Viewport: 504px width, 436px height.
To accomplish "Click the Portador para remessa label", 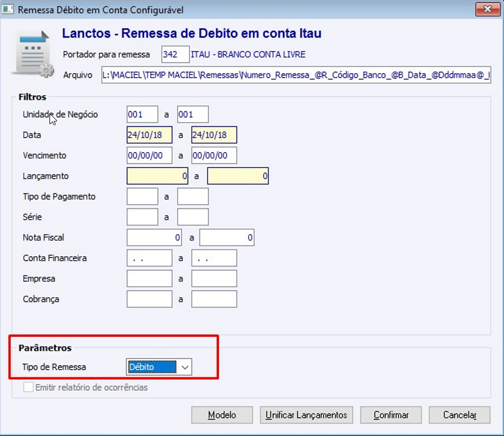I will pyautogui.click(x=106, y=54).
